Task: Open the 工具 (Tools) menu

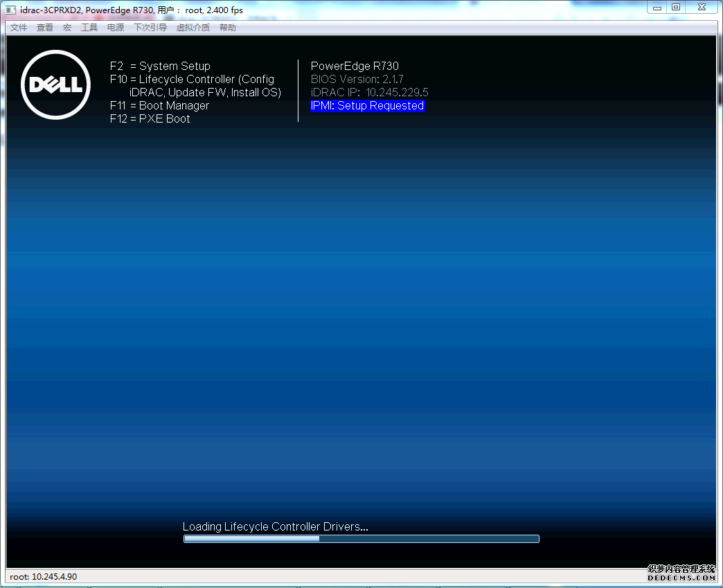Action: 89,28
